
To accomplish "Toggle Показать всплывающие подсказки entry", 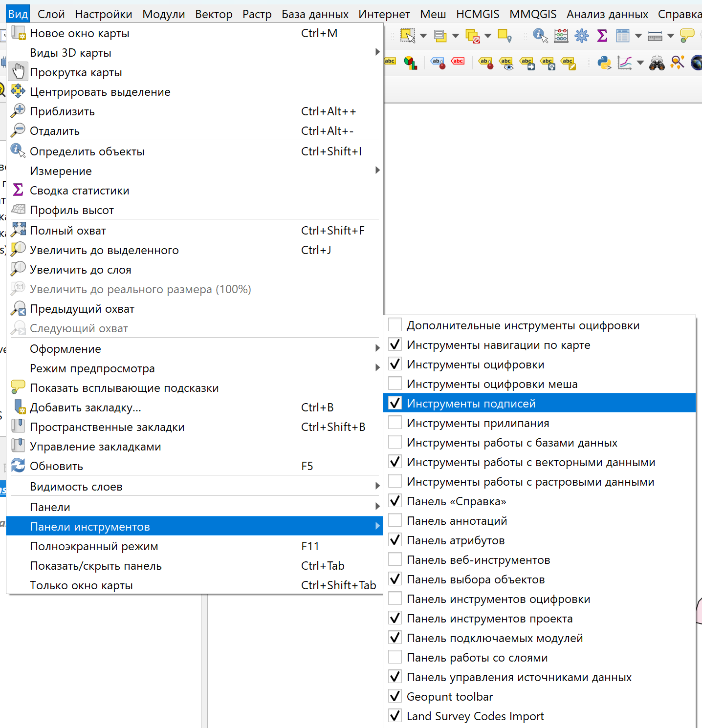I will coord(195,388).
